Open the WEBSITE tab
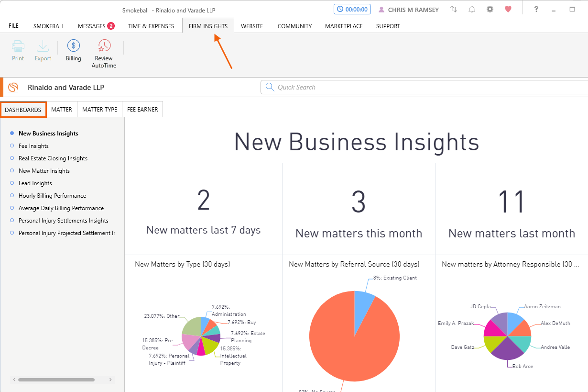 coord(252,26)
